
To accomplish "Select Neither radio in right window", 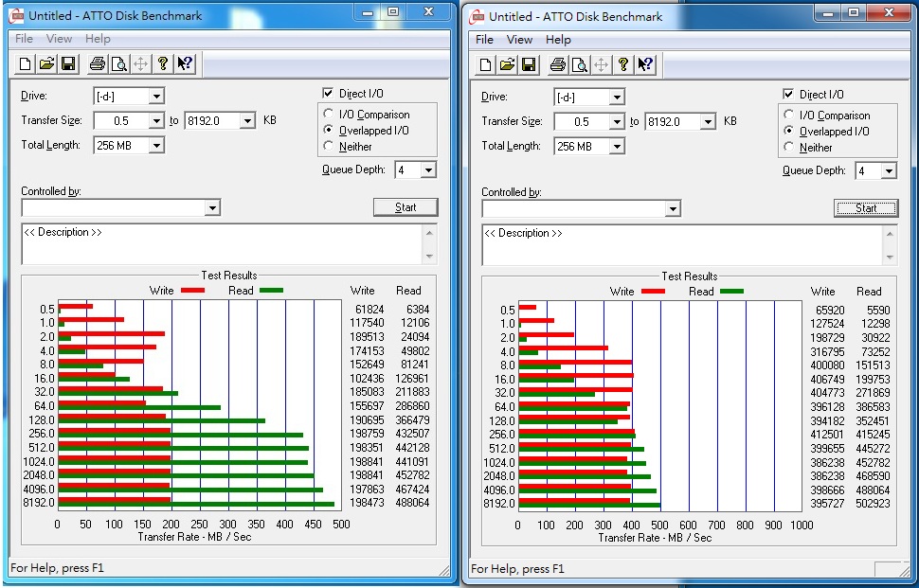I will 789,147.
